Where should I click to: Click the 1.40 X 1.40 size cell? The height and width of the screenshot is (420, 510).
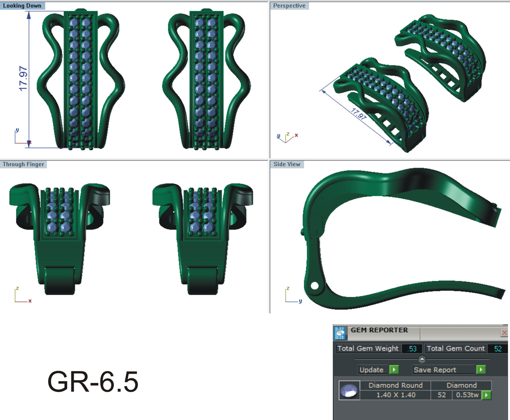coord(395,395)
